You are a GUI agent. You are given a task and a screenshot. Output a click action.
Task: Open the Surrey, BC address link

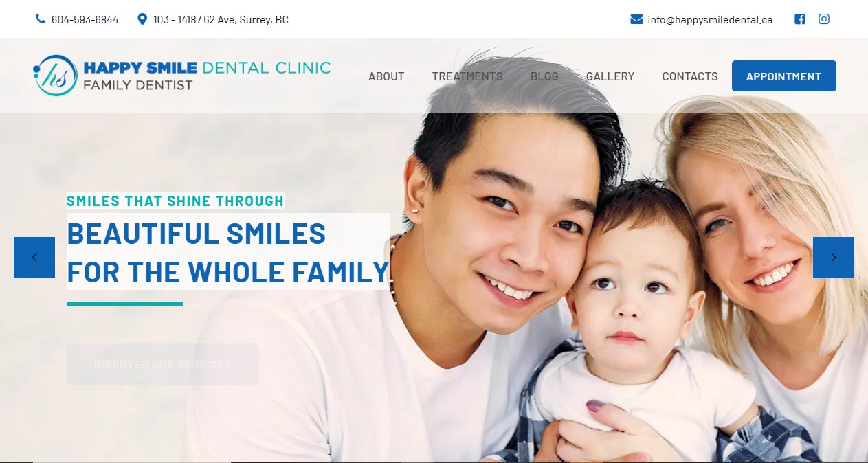point(221,20)
